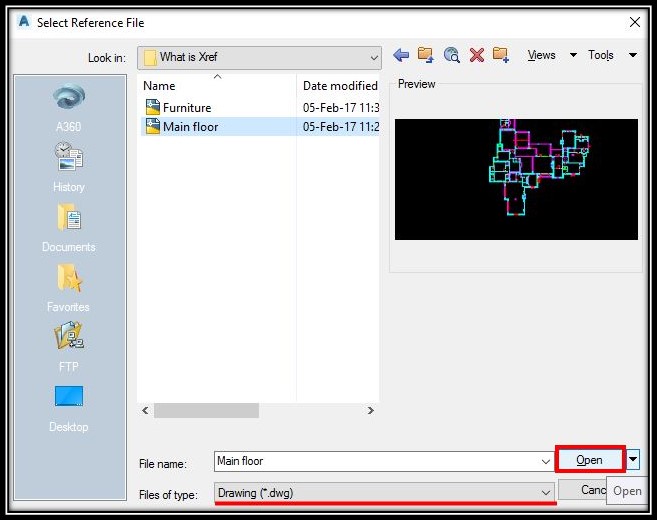Viewport: 657px width, 520px height.
Task: Expand the arrow beside the Open button
Action: point(633,459)
